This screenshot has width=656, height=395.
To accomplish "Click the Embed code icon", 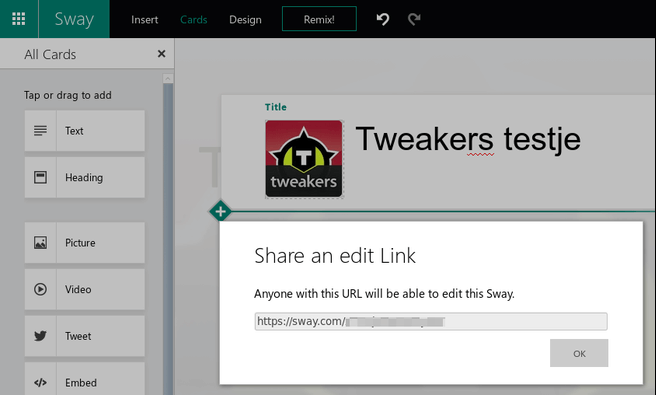I will [40, 382].
